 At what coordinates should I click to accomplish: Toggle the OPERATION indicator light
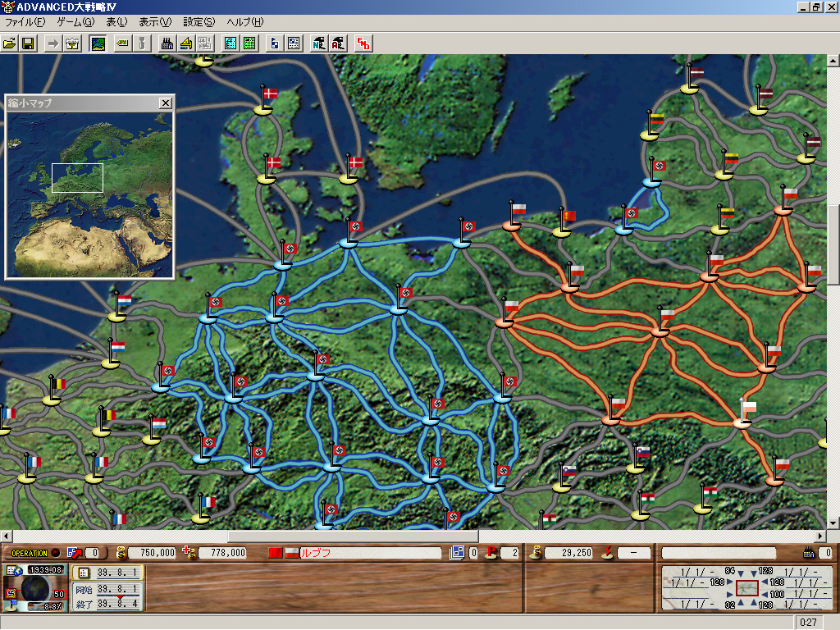click(56, 553)
